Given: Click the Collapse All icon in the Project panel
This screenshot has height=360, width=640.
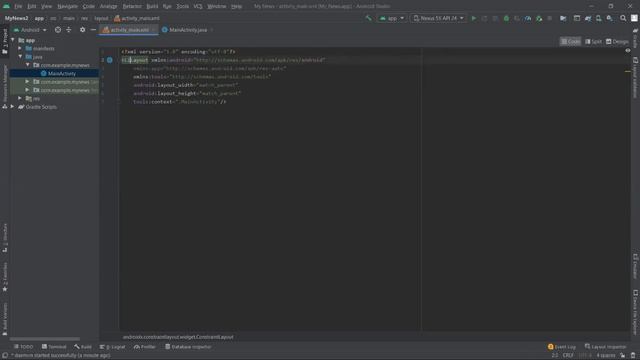Looking at the screenshot, I should click(x=69, y=30).
